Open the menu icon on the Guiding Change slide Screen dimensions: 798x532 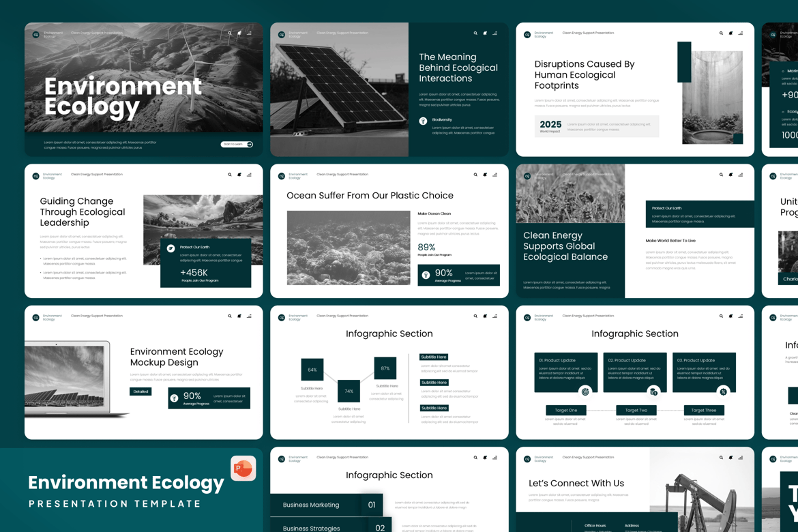(250, 175)
